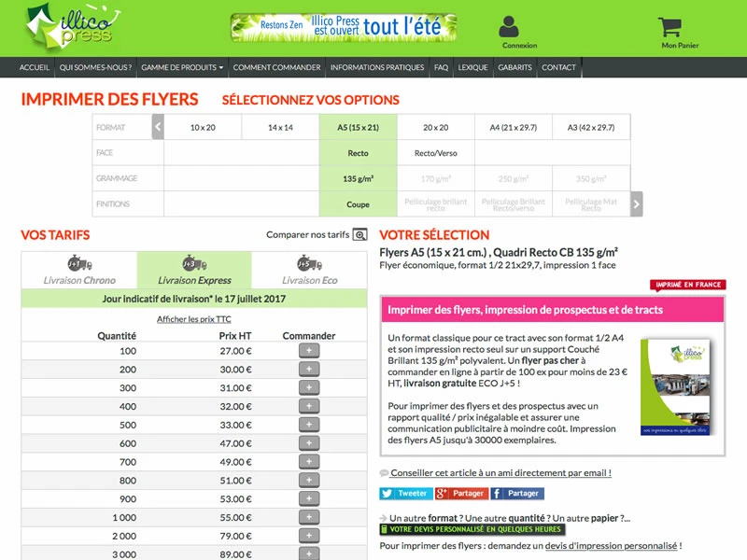
Task: Go to Accueil in the navigation bar
Action: 35,67
